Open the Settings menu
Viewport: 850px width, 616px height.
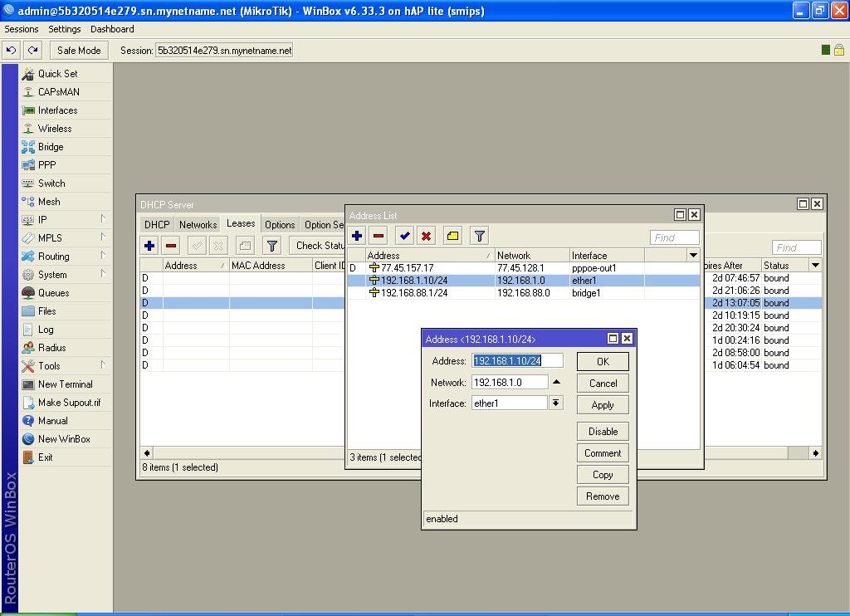pos(64,29)
